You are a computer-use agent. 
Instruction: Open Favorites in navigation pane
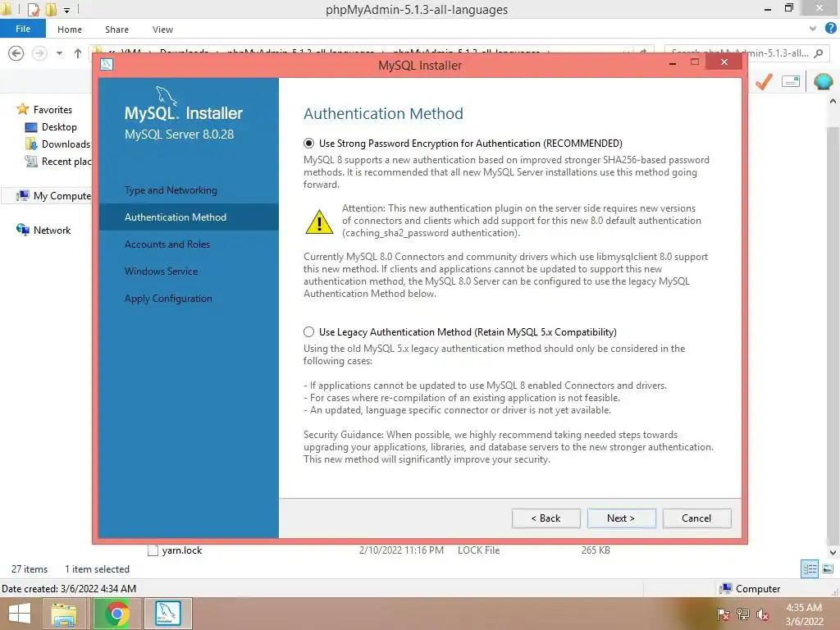[x=52, y=110]
